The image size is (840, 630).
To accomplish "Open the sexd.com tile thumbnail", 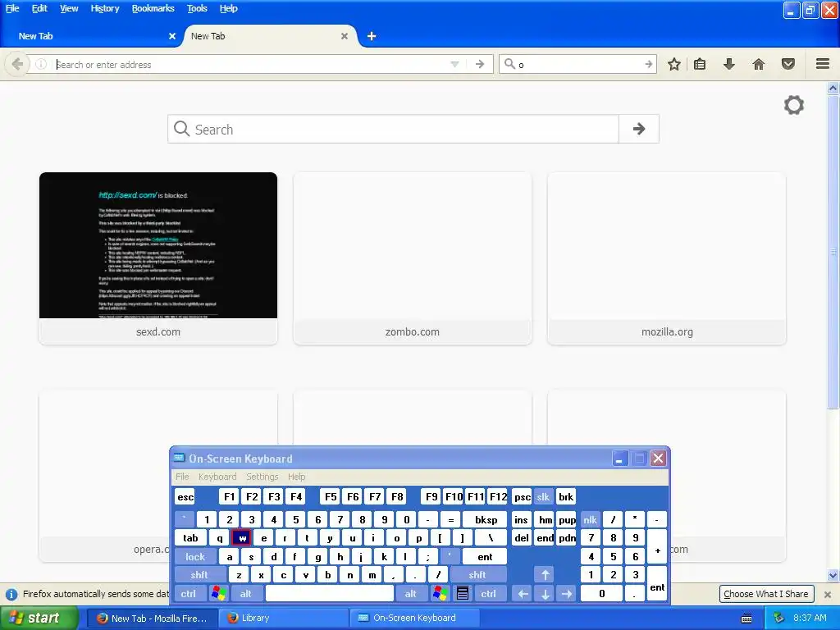I will pyautogui.click(x=158, y=245).
